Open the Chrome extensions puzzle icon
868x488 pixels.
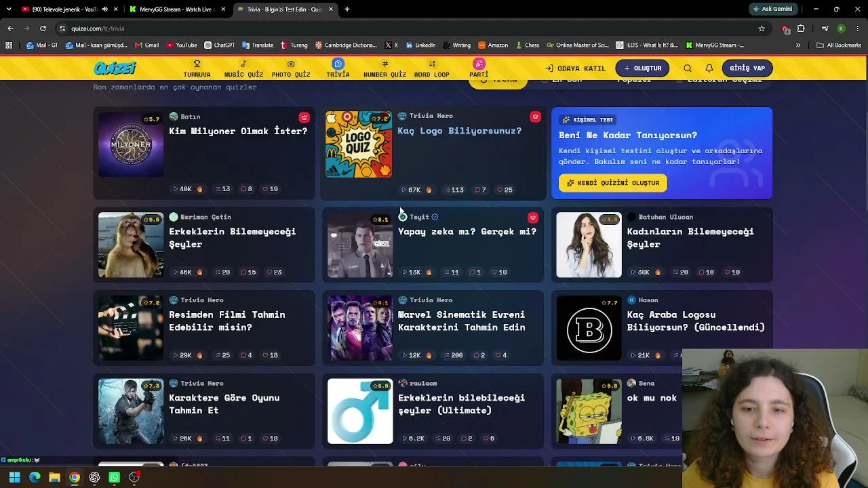pos(801,28)
